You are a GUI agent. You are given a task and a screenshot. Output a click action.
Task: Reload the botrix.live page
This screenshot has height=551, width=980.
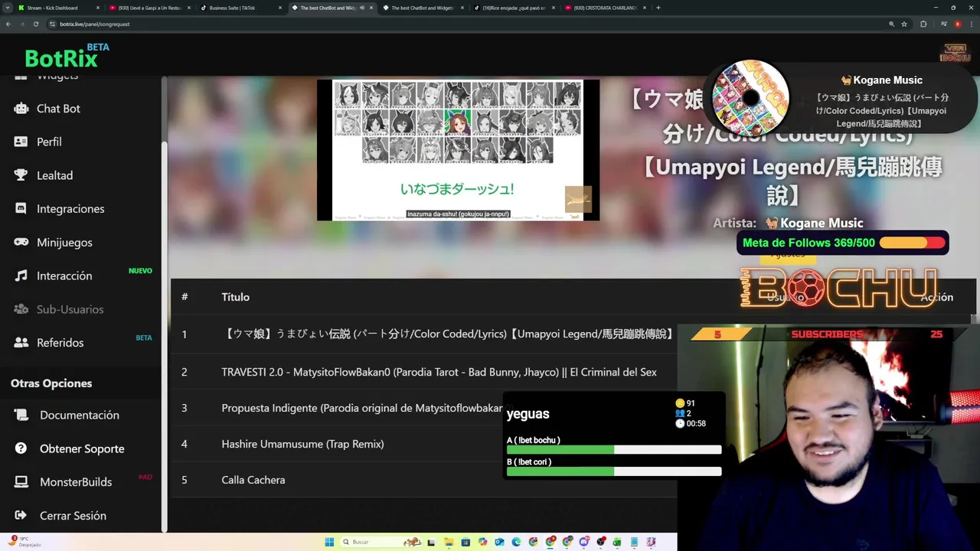click(x=36, y=24)
